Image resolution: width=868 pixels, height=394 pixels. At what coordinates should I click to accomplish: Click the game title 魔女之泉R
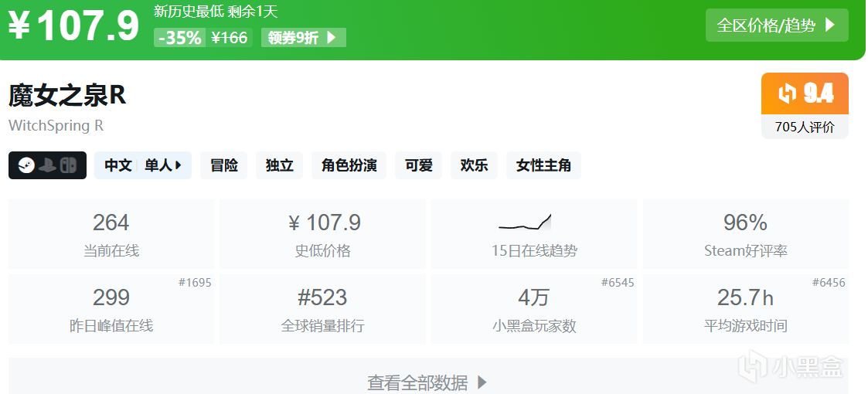pos(67,96)
